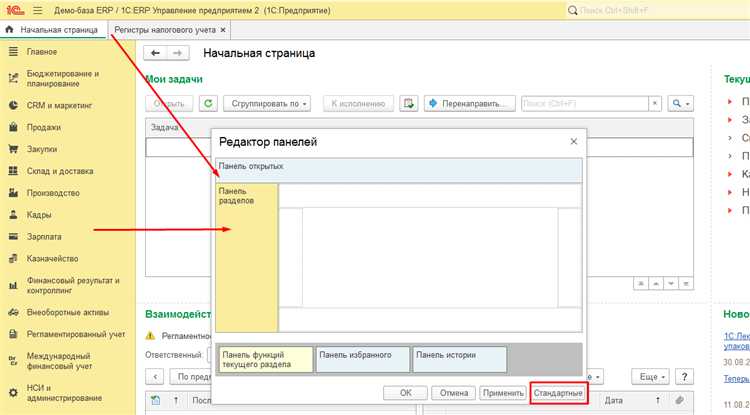Viewport: 750px width, 415px height.
Task: Click the Дата column header
Action: tap(613, 400)
